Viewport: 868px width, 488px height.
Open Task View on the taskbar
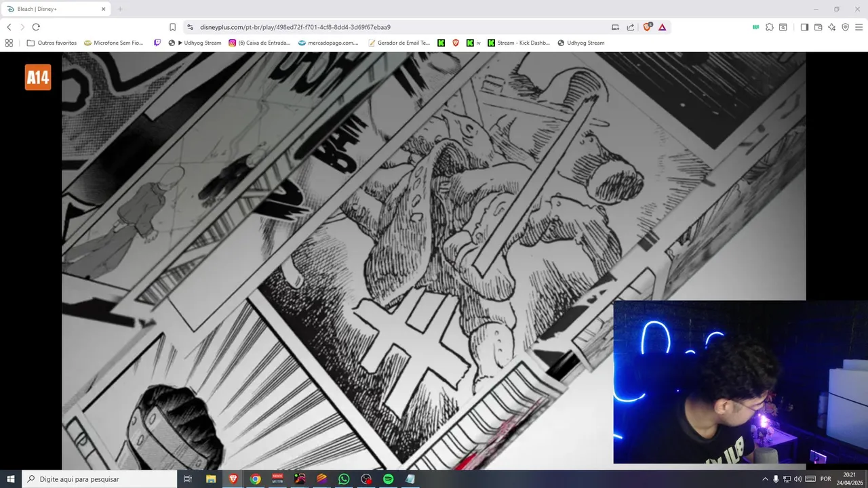[x=188, y=479]
